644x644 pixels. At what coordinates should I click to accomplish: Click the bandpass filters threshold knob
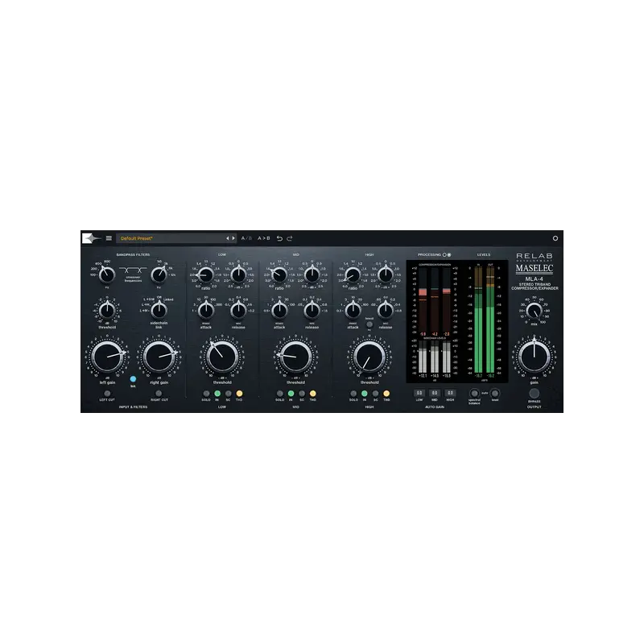107,311
